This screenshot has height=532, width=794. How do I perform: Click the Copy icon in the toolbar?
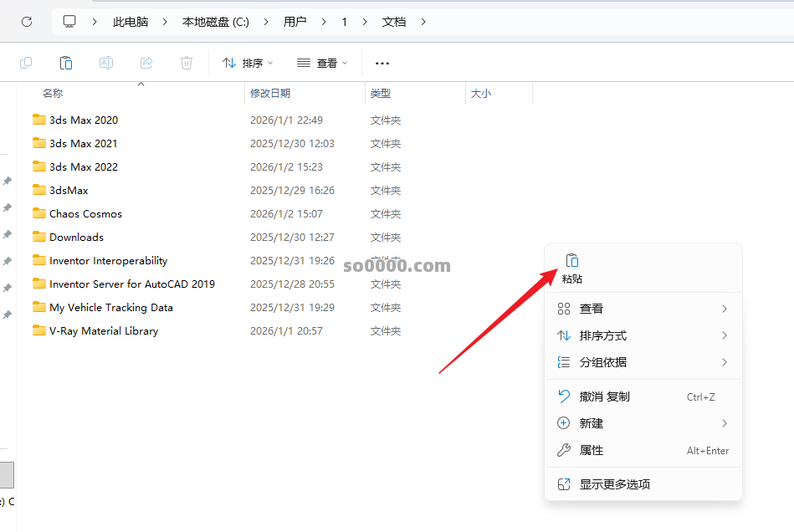click(26, 63)
